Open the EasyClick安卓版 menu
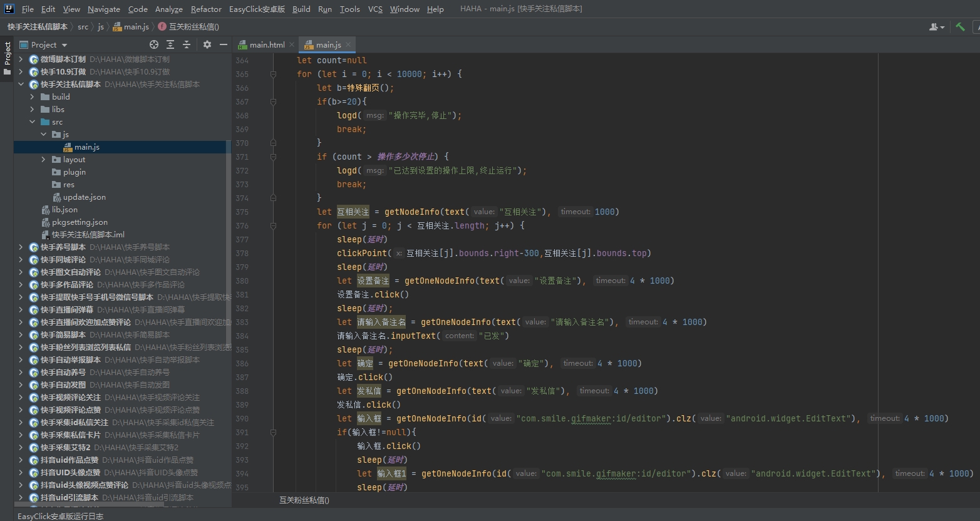The height and width of the screenshot is (521, 980). (257, 9)
